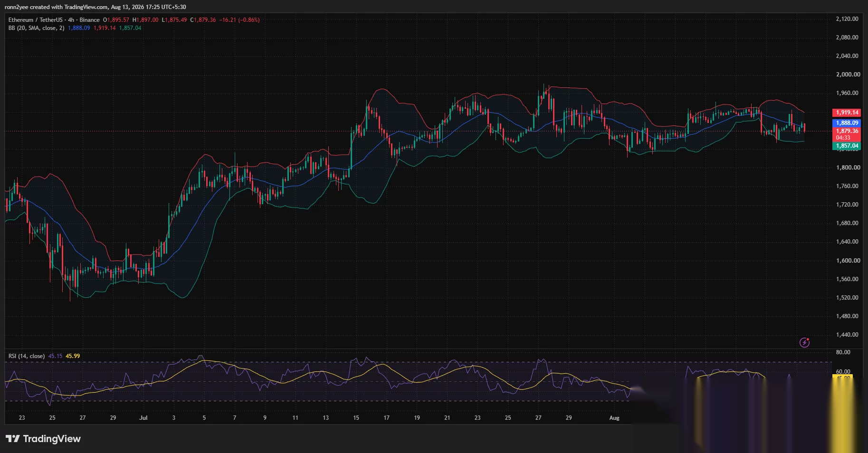
Task: Click the 9 date label on time axis
Action: click(265, 418)
